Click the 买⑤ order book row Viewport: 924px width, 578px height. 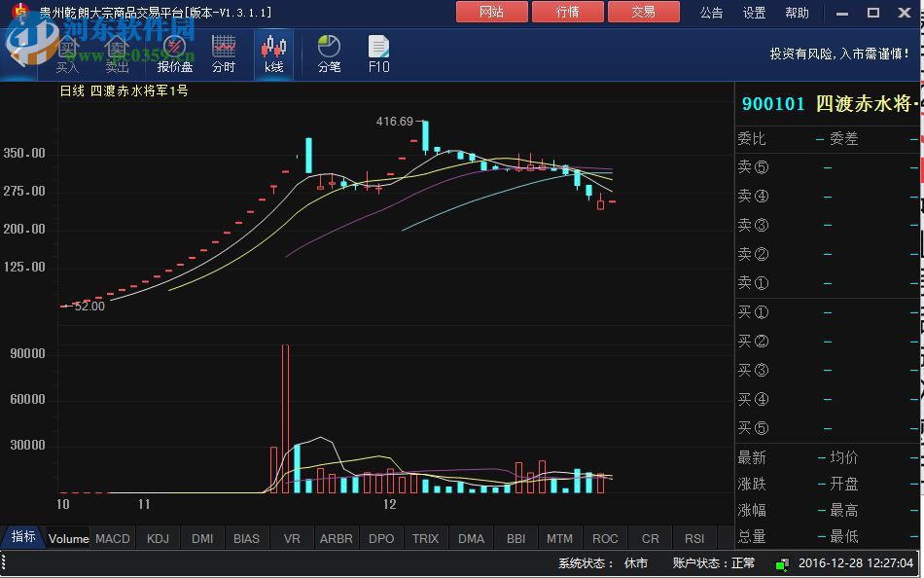tap(828, 428)
